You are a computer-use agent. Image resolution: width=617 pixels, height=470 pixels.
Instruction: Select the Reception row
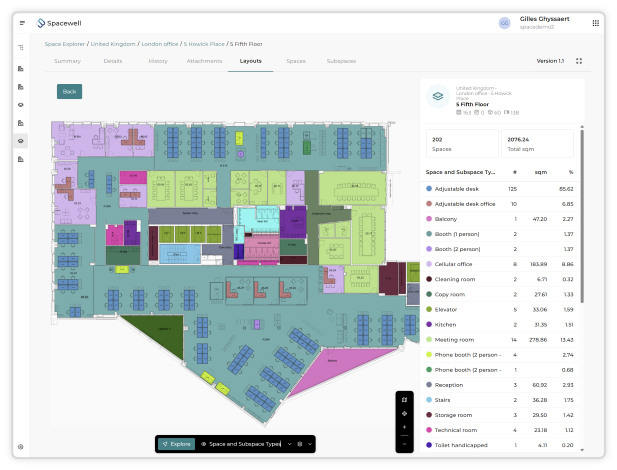[500, 385]
